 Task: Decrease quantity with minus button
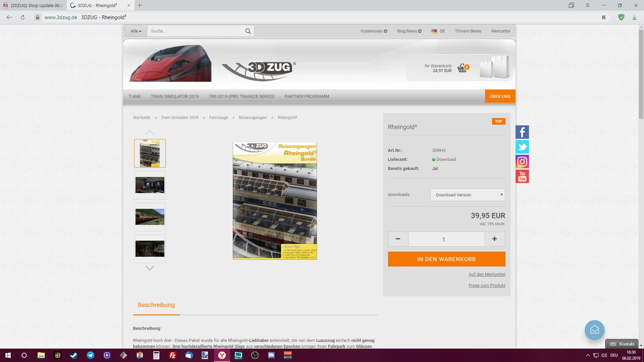tap(398, 239)
